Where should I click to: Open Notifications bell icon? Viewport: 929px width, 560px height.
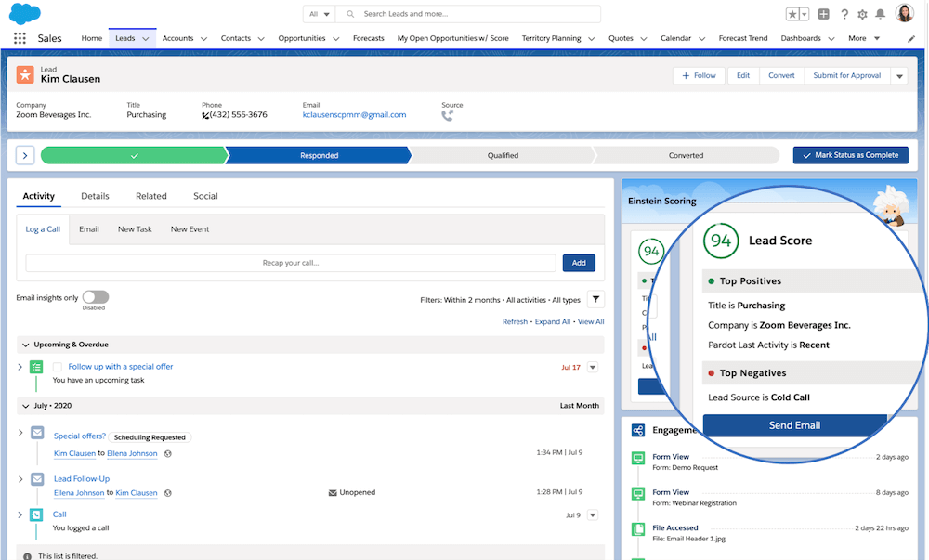click(881, 14)
